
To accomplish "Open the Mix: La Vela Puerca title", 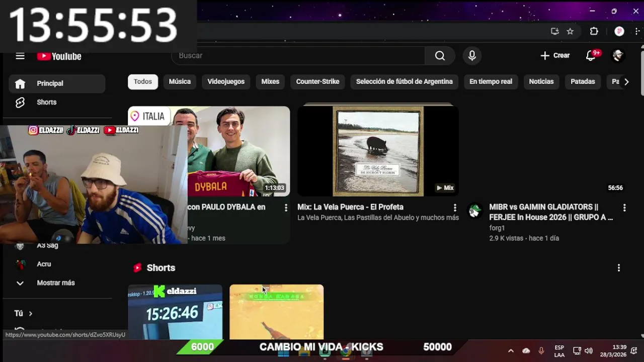I will point(350,207).
